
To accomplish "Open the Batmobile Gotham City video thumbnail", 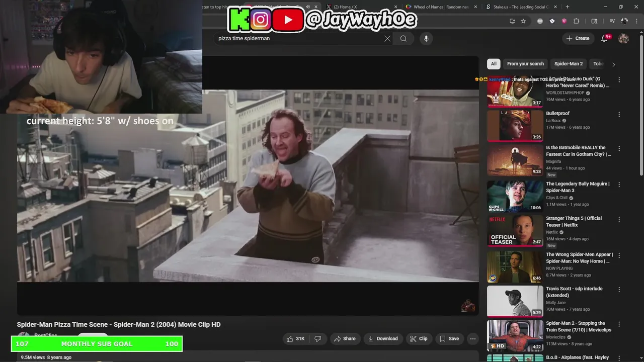I will [x=515, y=160].
